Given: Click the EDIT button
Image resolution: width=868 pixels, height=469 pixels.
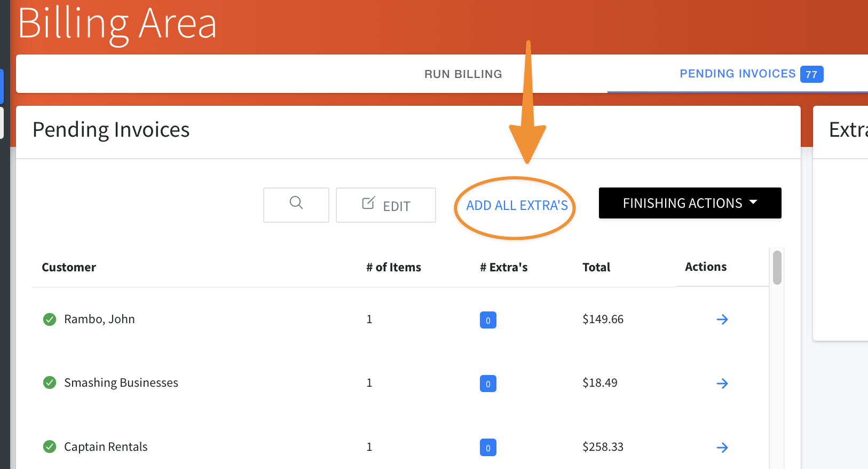Looking at the screenshot, I should click(386, 205).
